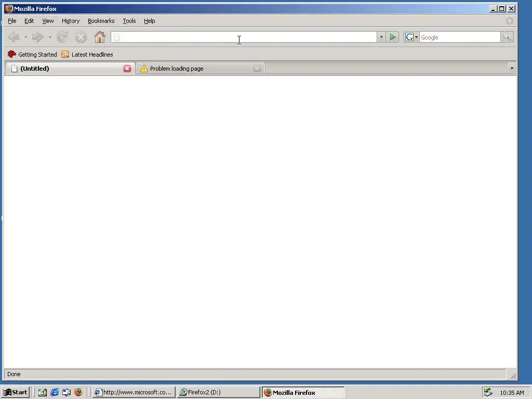Select the (Untitled) tab
The width and height of the screenshot is (532, 399).
point(70,69)
